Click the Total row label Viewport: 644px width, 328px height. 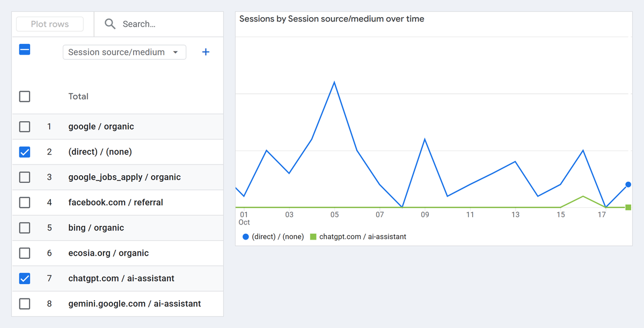(78, 96)
